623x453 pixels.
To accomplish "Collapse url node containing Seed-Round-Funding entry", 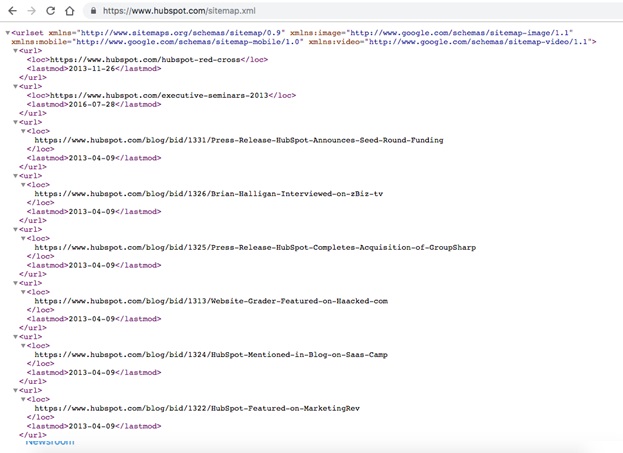I will point(15,122).
